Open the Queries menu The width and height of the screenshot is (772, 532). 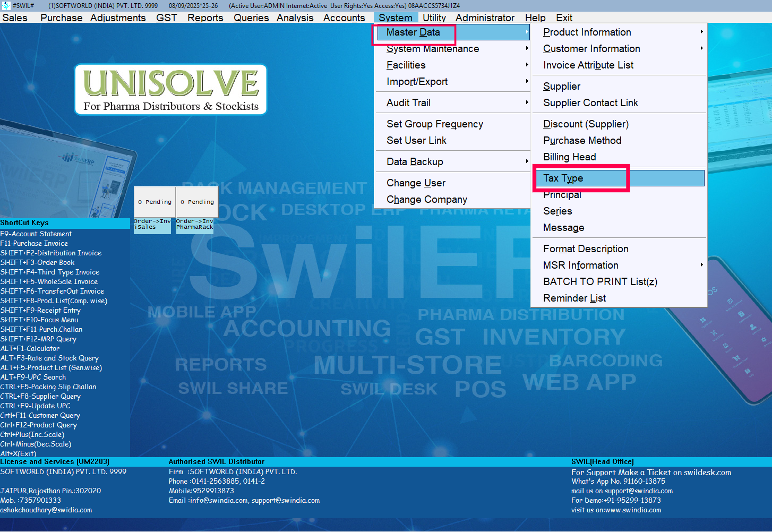pyautogui.click(x=251, y=18)
